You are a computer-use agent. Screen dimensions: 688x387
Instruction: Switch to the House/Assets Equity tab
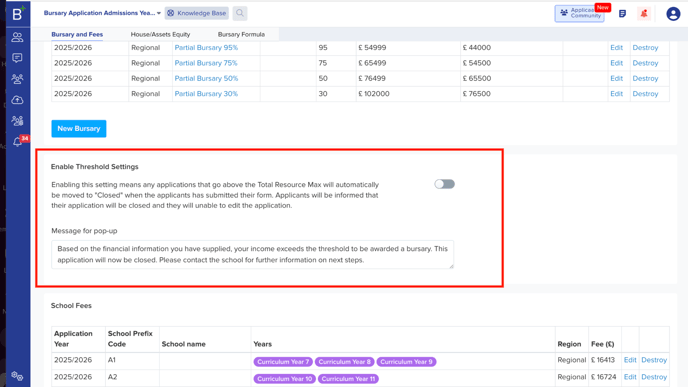click(x=160, y=34)
